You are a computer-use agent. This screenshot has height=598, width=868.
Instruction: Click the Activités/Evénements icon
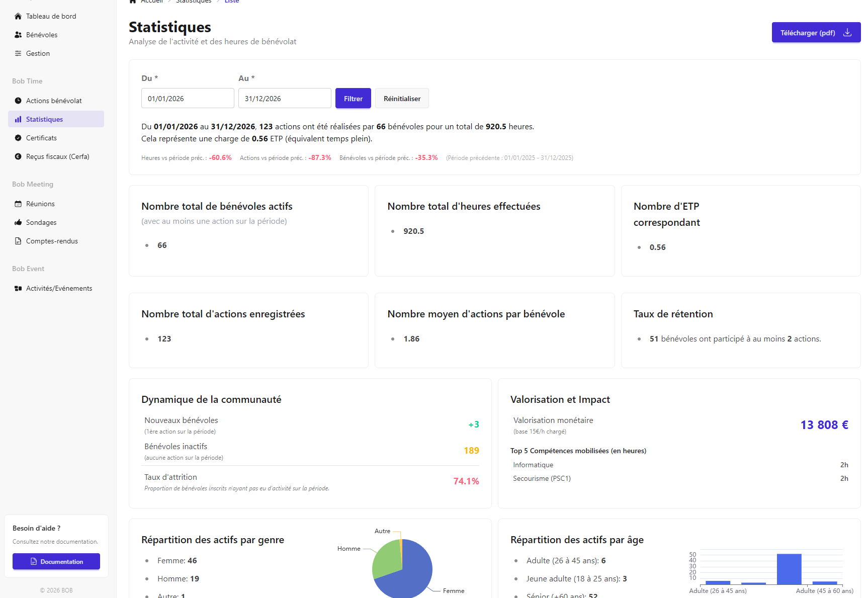(x=18, y=288)
